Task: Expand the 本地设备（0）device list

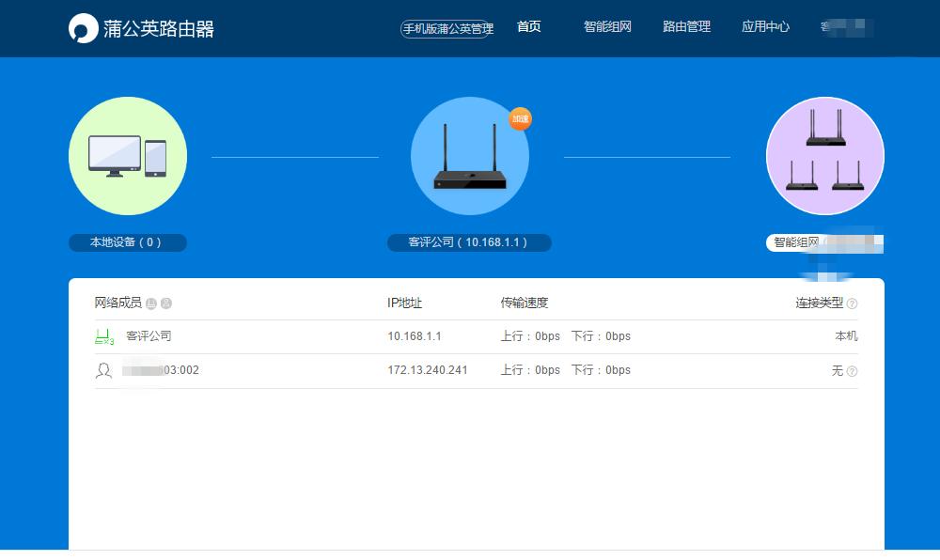Action: coord(127,242)
